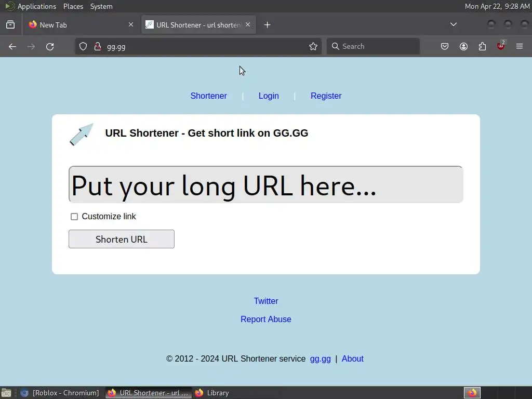Select the URL Shortener tab
Screen dimensions: 532x399
click(x=198, y=25)
